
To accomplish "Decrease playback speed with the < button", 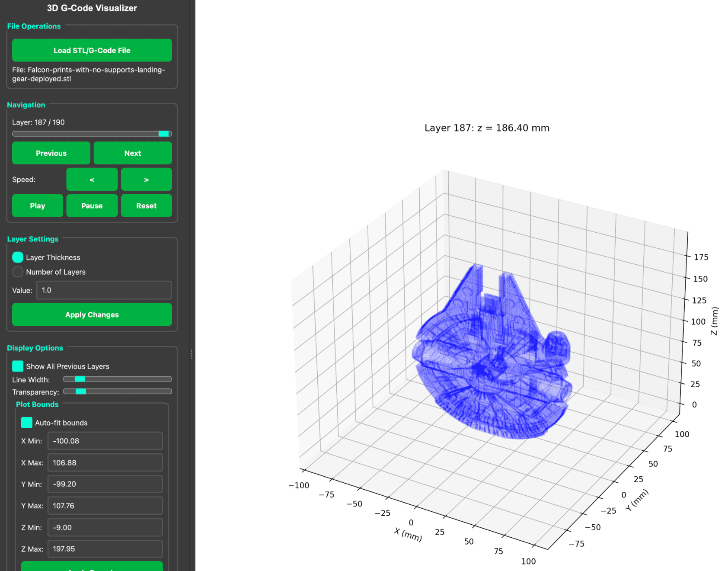I will 92,179.
